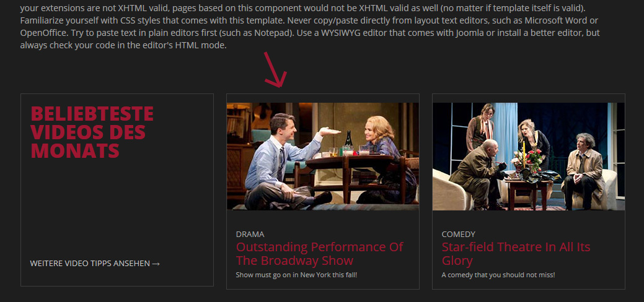Select the DRAMA category label
The image size is (644, 302).
click(250, 235)
